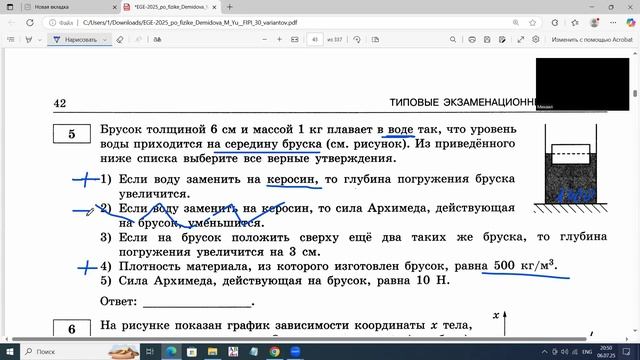
Task: Save the PDF file
Action: click(487, 40)
